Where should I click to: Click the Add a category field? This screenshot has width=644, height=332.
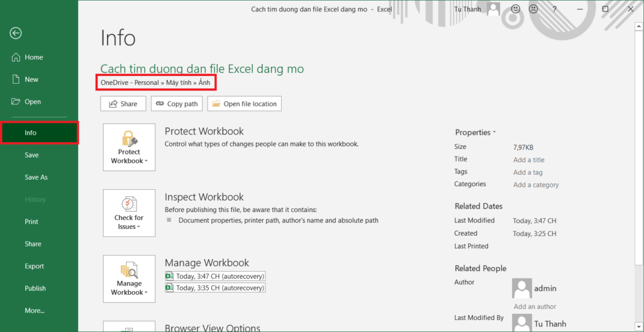(x=536, y=184)
